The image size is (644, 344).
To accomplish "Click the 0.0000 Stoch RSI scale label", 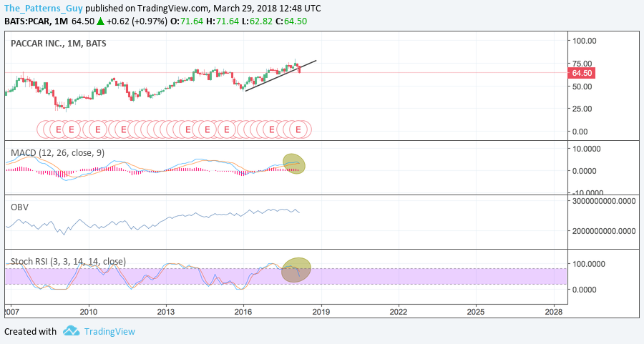I will [x=585, y=290].
